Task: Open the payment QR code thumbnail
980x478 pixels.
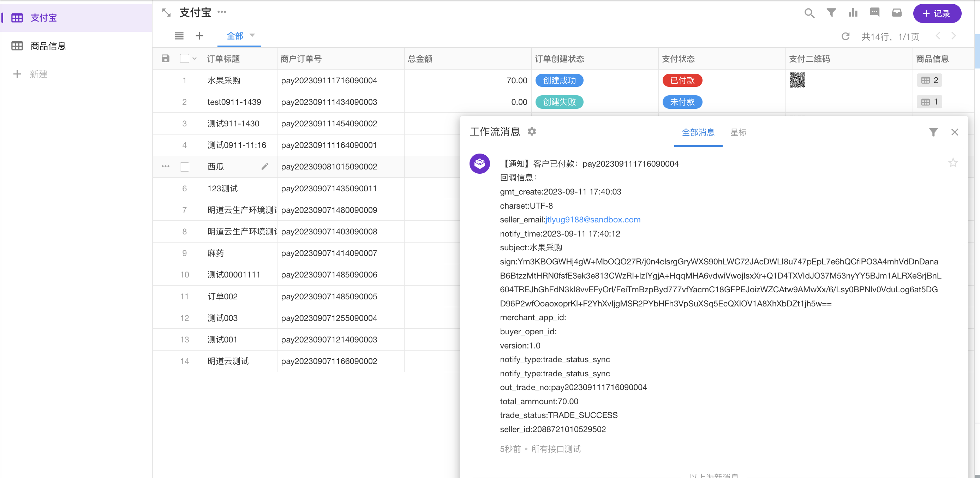Action: tap(797, 80)
